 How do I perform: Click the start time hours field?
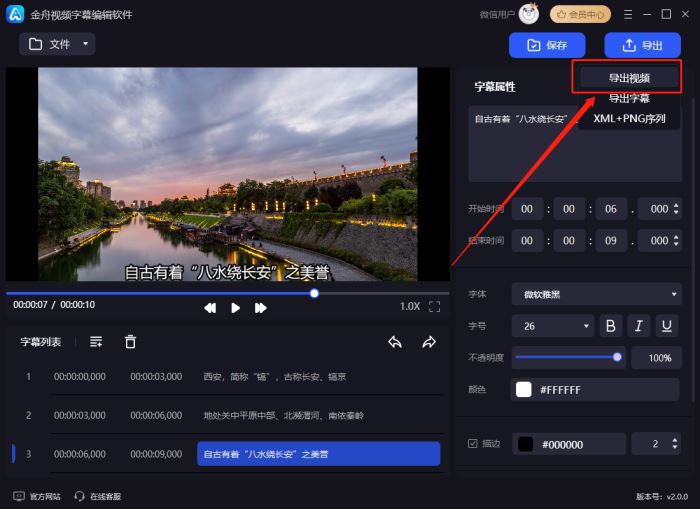[527, 209]
